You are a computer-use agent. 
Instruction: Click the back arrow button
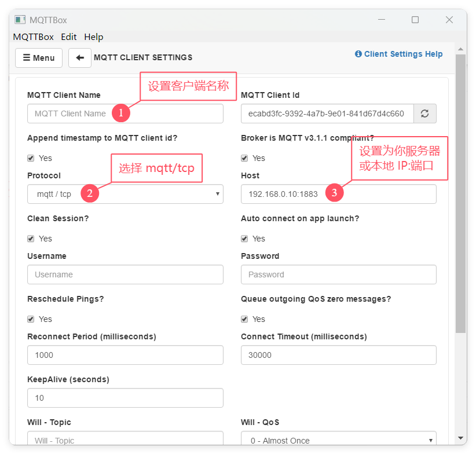[80, 58]
